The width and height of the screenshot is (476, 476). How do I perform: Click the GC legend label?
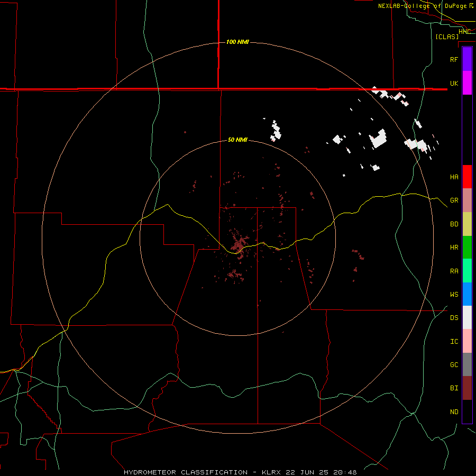(x=454, y=364)
